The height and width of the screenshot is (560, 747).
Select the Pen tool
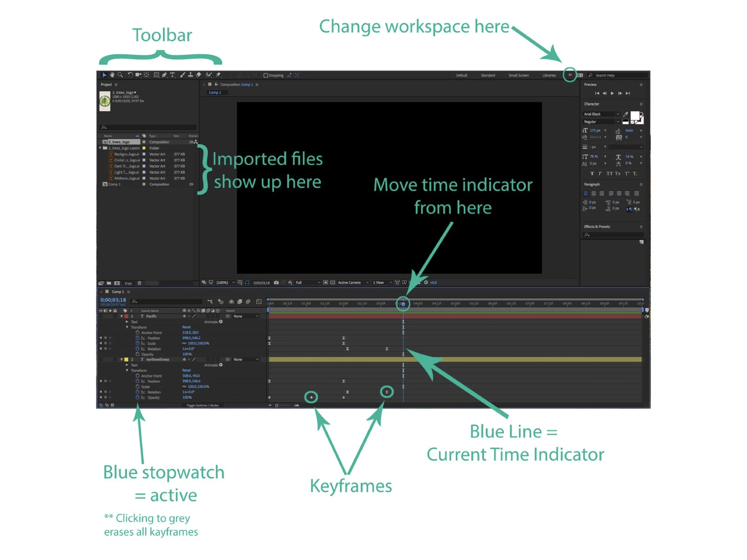164,75
